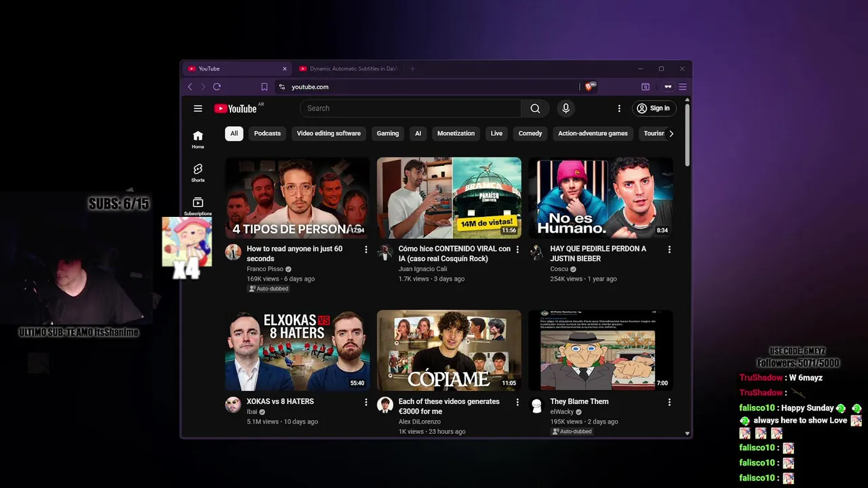Click the browser forward arrow
The height and width of the screenshot is (488, 868).
(x=203, y=87)
